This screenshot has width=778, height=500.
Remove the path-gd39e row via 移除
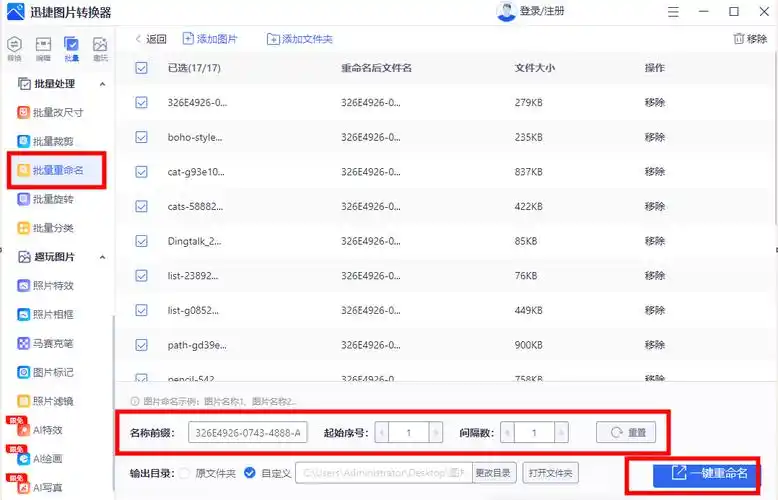click(654, 345)
